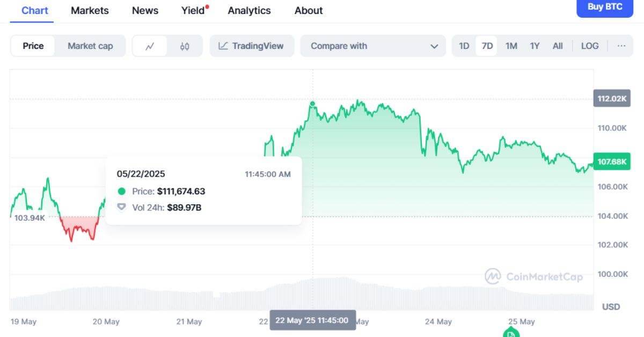Click the 107.68K current price label
This screenshot has height=337, width=644.
pos(612,162)
